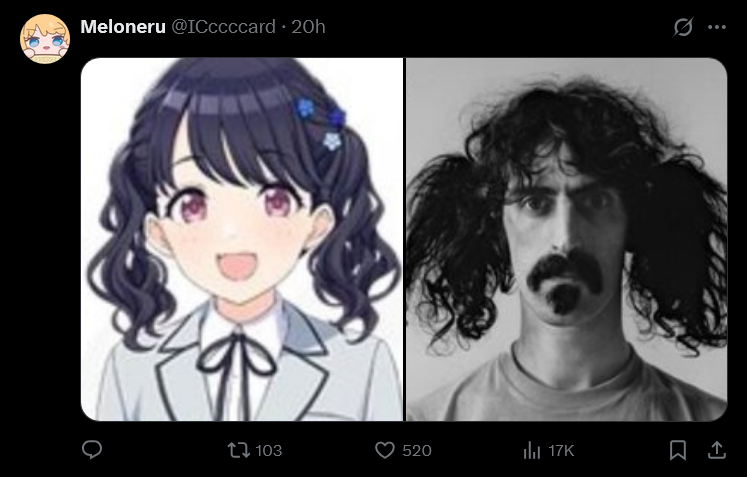
Task: Click the Grok explain icon
Action: click(x=683, y=27)
